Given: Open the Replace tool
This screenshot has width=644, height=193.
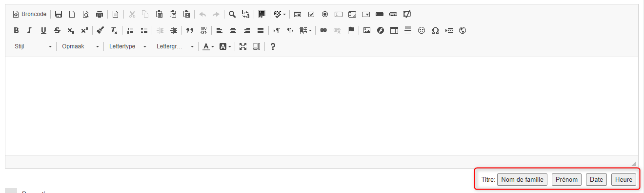Looking at the screenshot, I should (x=246, y=14).
